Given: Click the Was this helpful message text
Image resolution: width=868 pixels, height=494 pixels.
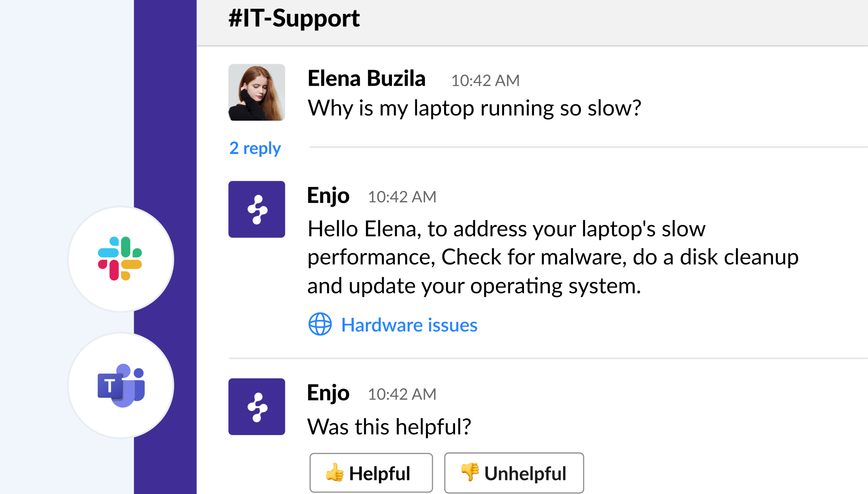Looking at the screenshot, I should 389,426.
